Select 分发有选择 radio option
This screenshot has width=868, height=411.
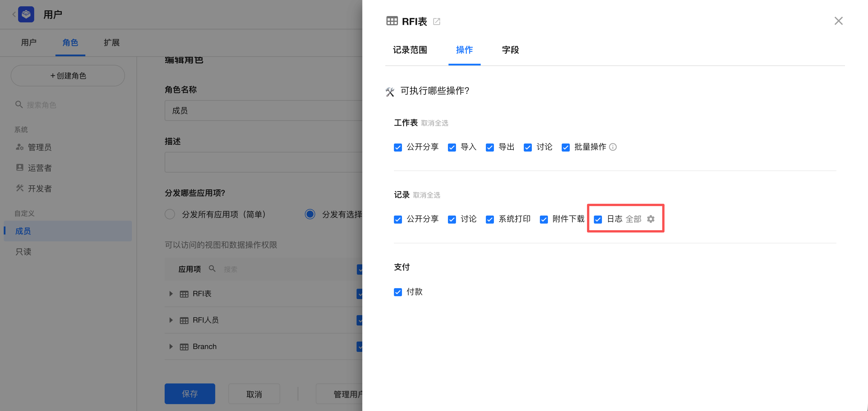310,214
